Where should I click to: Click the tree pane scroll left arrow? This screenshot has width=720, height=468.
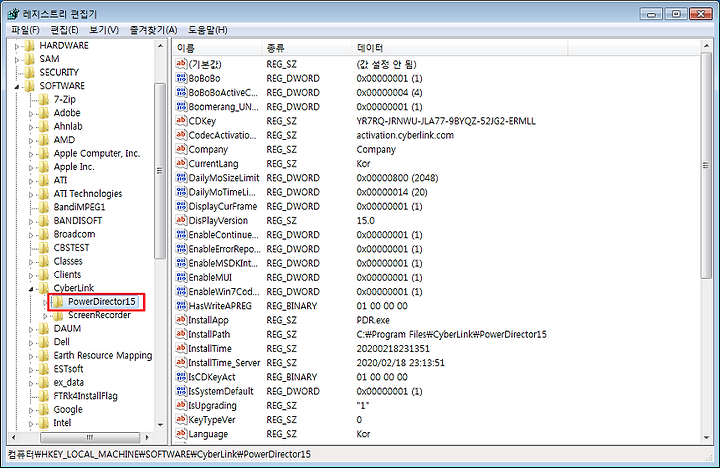tap(13, 437)
